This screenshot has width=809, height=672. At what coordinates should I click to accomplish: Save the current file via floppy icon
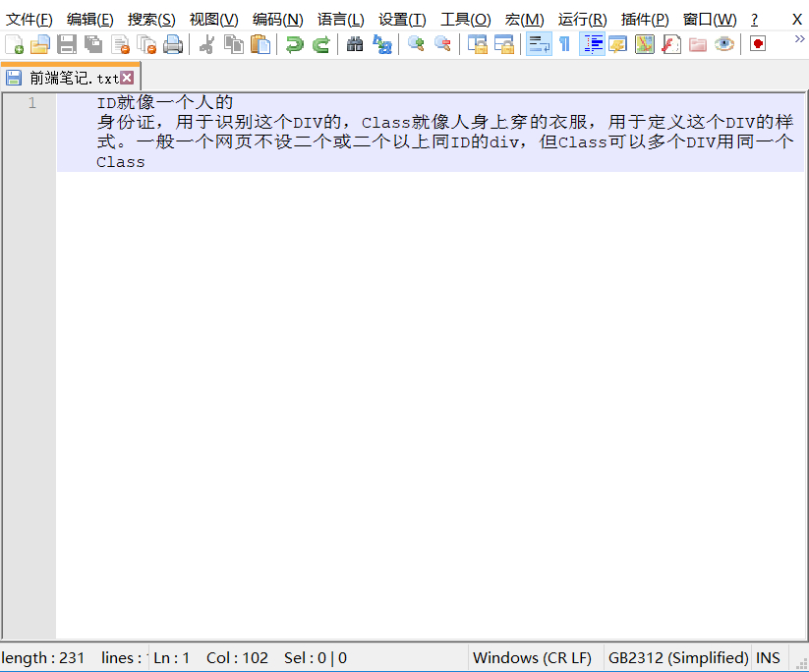(x=67, y=44)
